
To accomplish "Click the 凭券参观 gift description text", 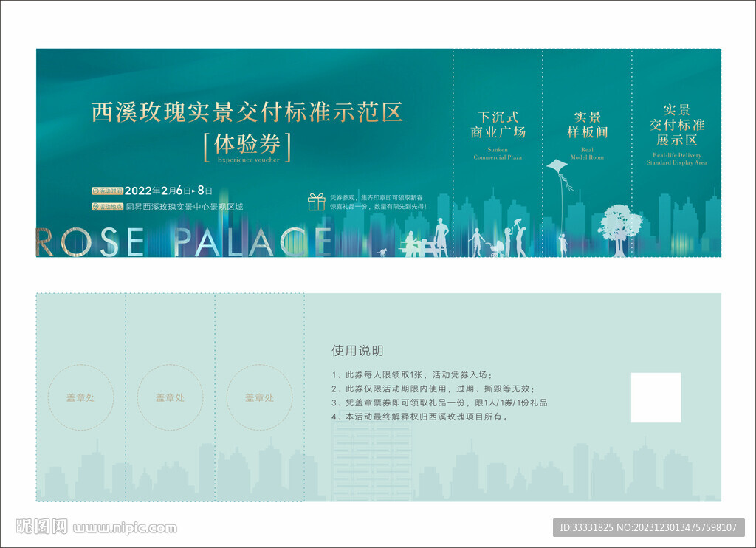I will click(x=377, y=202).
